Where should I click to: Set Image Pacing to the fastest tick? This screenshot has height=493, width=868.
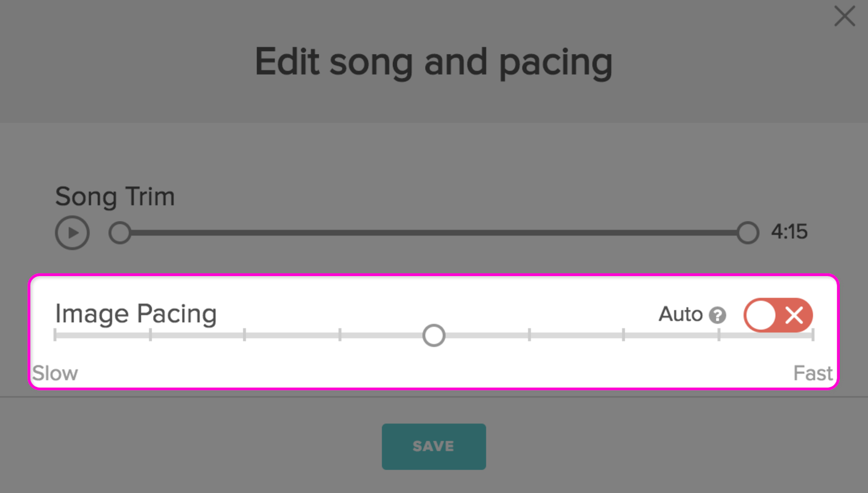coord(813,335)
